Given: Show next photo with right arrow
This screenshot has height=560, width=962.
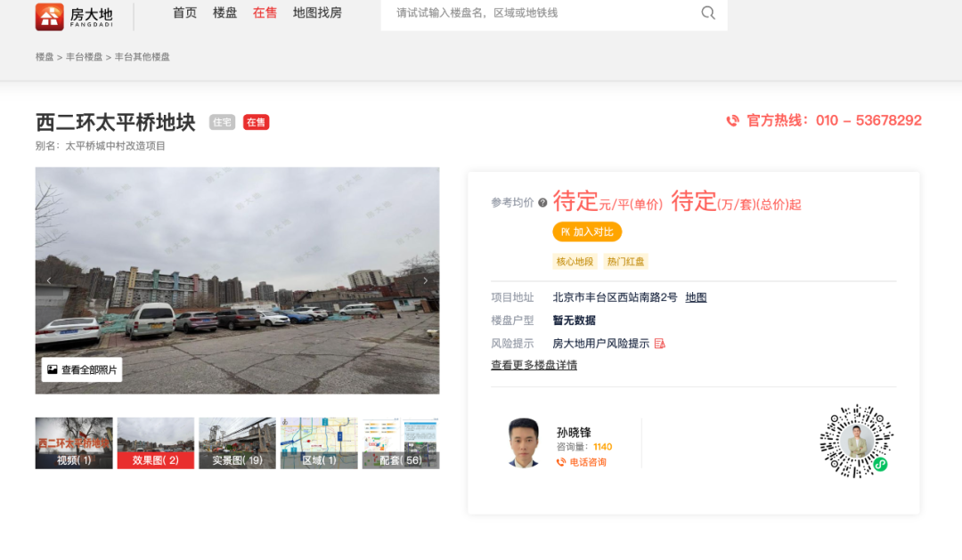Looking at the screenshot, I should [x=425, y=280].
